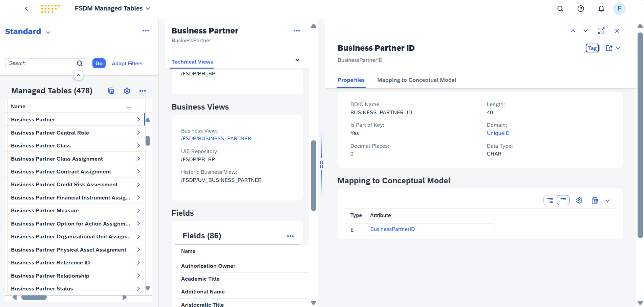Switch to Mapping to Conceptual Model tab
This screenshot has height=307, width=644.
tap(416, 80)
